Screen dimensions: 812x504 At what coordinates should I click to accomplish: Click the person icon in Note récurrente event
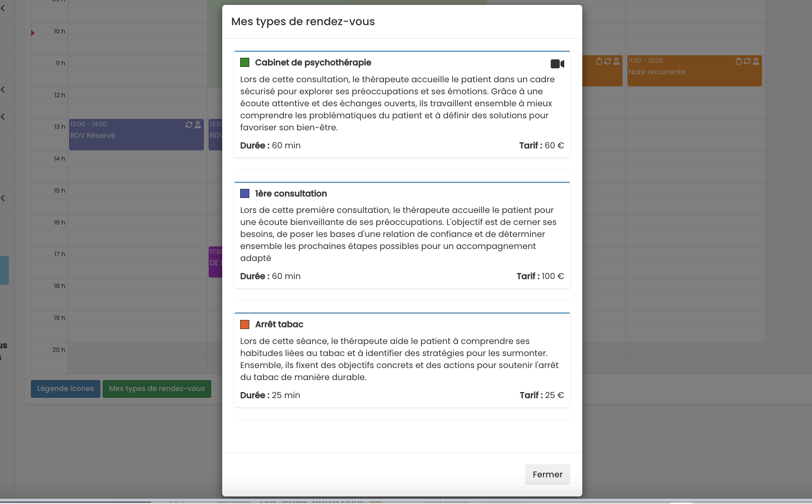click(x=756, y=61)
